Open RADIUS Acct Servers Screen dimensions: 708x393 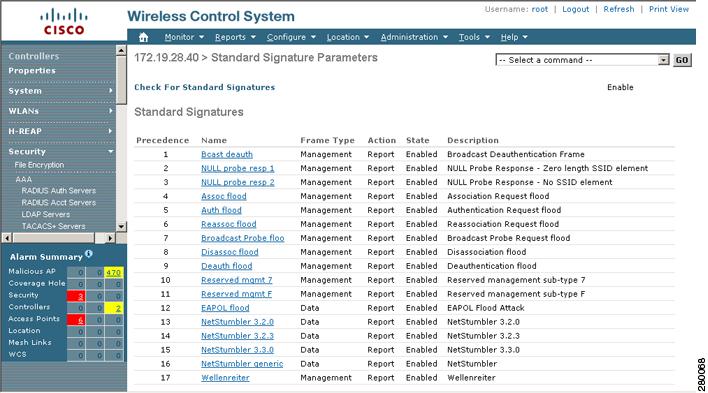point(59,202)
